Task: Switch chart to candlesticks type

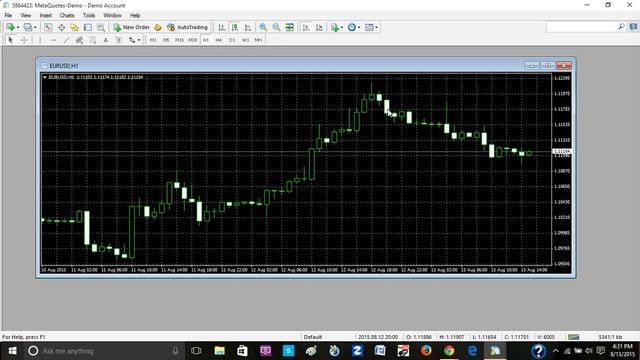Action: pos(235,27)
